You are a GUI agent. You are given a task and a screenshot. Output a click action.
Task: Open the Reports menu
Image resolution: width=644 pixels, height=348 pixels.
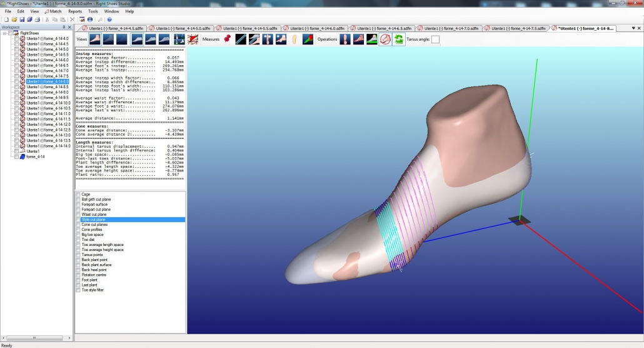point(75,11)
